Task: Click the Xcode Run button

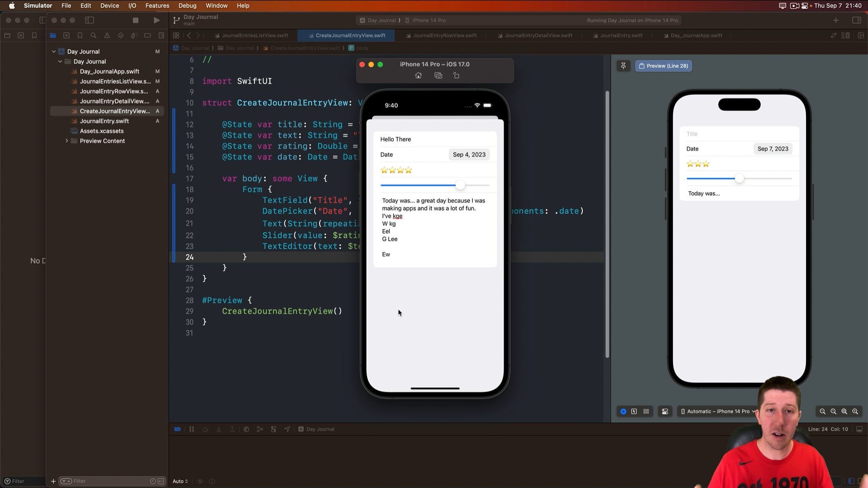Action: pyautogui.click(x=156, y=20)
